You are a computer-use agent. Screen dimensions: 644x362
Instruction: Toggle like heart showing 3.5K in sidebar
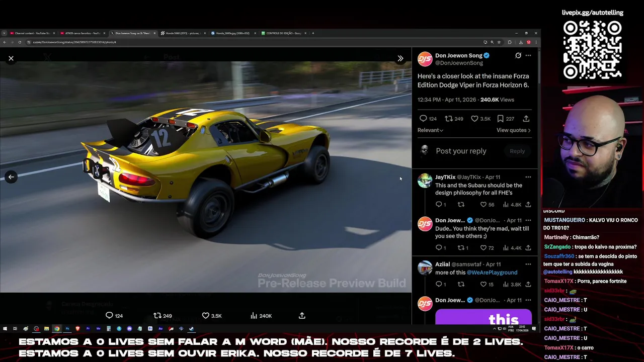tap(474, 119)
